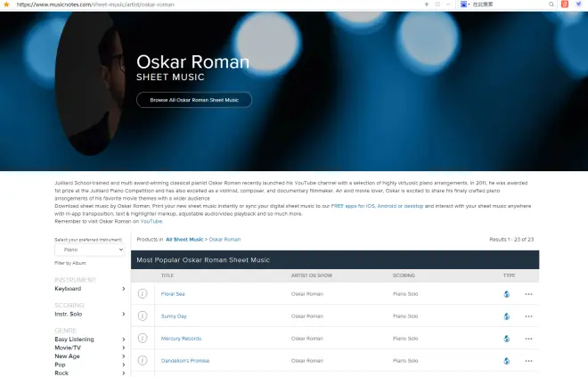Expand the Movie/TV genre filter

(90, 348)
